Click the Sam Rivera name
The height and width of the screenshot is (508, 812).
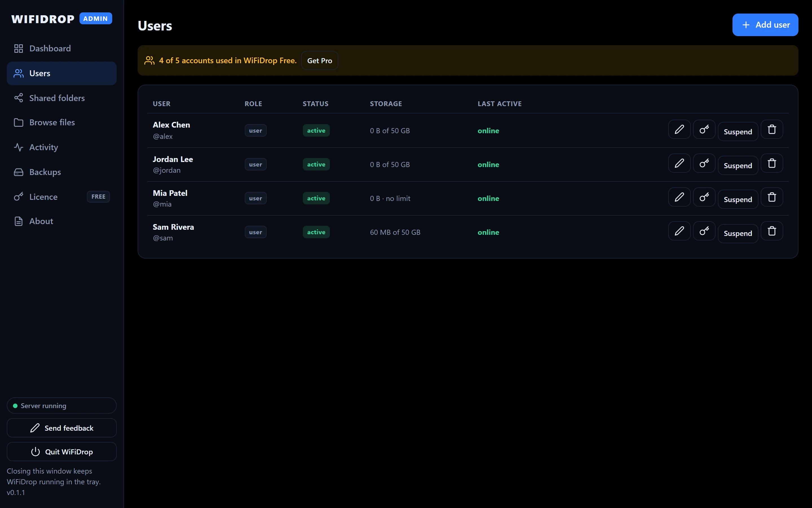click(x=173, y=227)
